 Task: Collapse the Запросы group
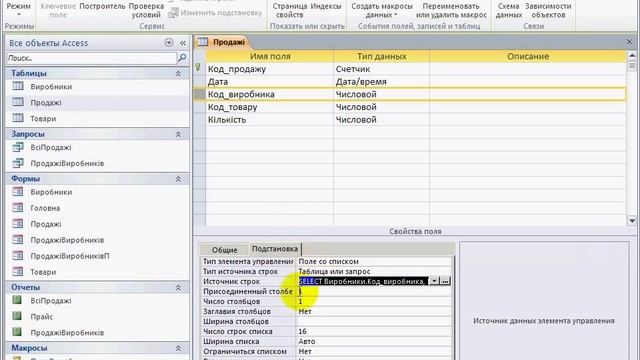click(x=178, y=134)
